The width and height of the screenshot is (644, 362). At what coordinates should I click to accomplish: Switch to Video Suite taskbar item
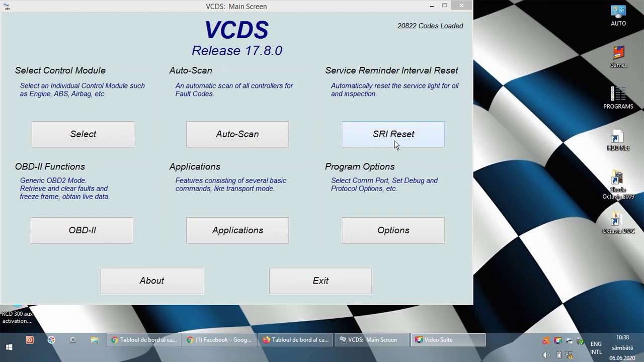[448, 340]
